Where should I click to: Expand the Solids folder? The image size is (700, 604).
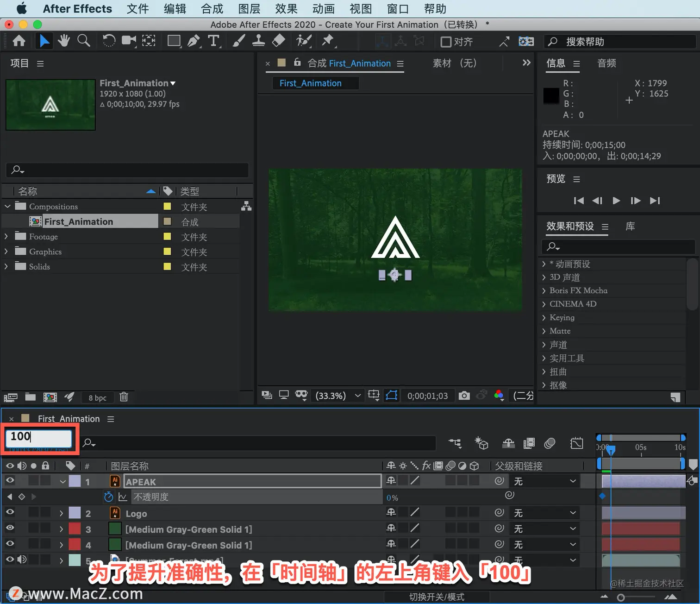pyautogui.click(x=6, y=266)
